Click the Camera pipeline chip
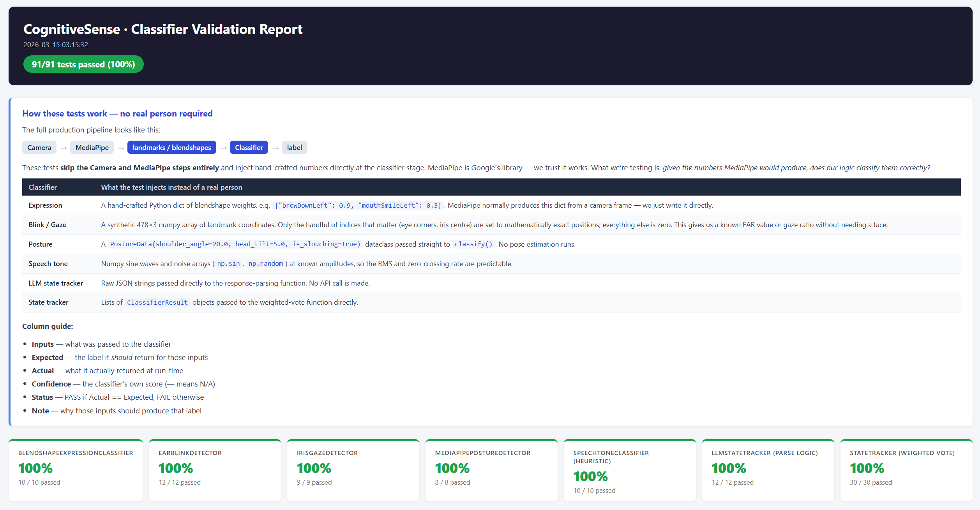The height and width of the screenshot is (510, 980). coord(39,148)
